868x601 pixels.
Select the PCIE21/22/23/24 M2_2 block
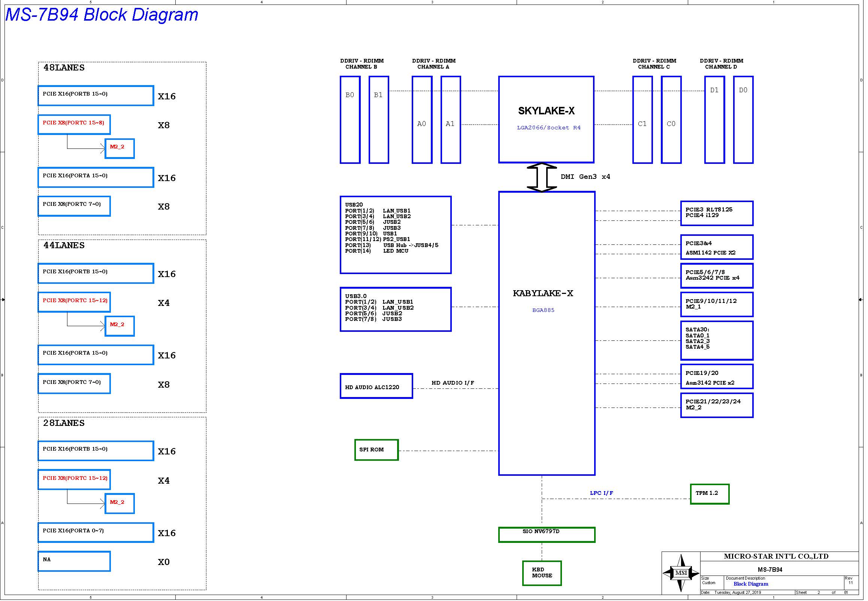pyautogui.click(x=717, y=405)
